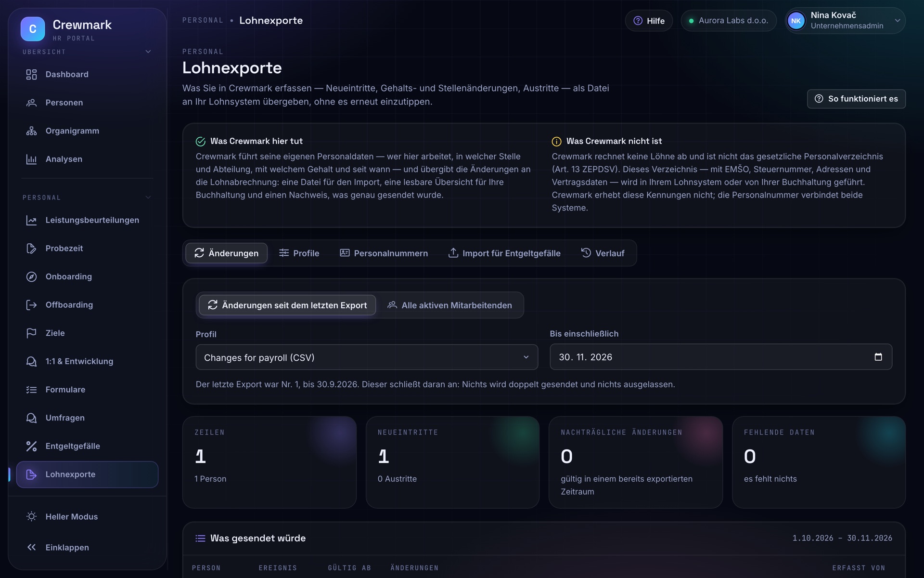
Task: Switch to Änderungen tab
Action: point(227,253)
